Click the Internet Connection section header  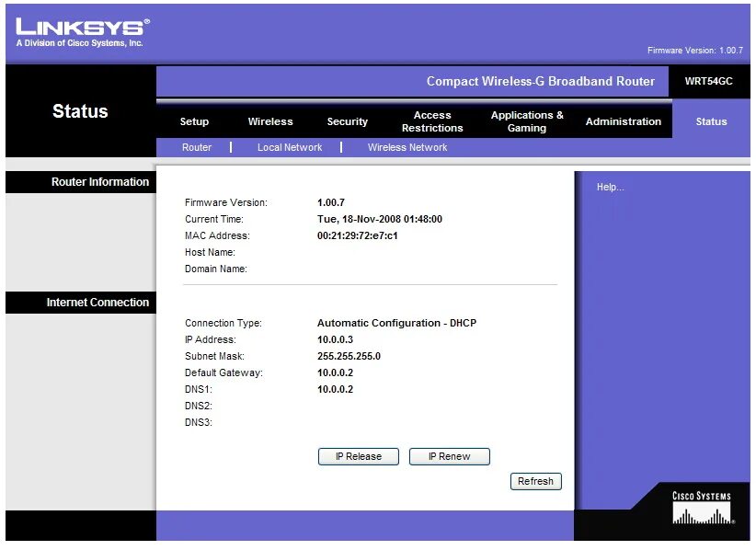(97, 303)
